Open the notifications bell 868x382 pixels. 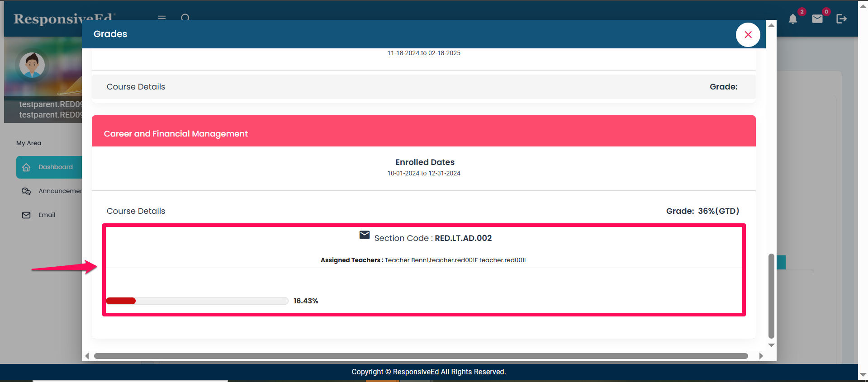tap(792, 19)
